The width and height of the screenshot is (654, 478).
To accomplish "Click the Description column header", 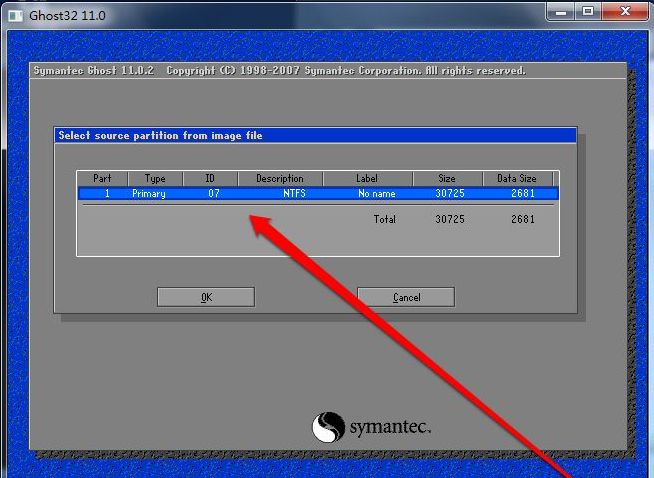I will coord(280,179).
